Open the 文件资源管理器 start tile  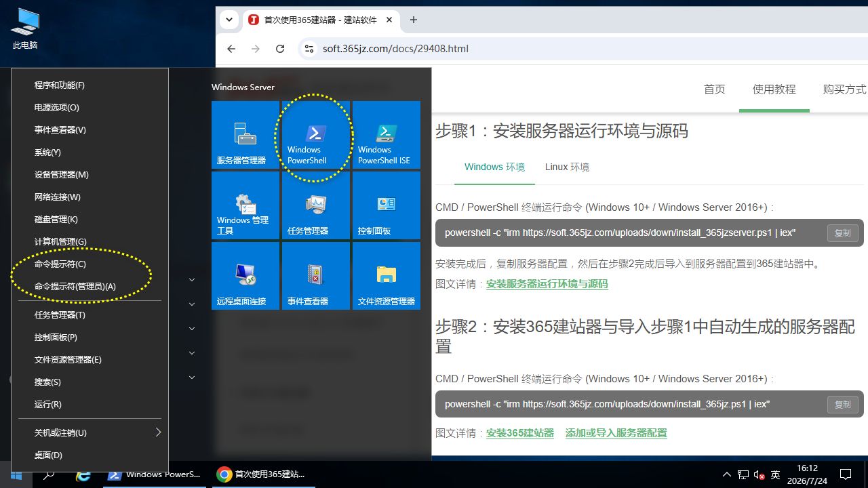point(387,276)
